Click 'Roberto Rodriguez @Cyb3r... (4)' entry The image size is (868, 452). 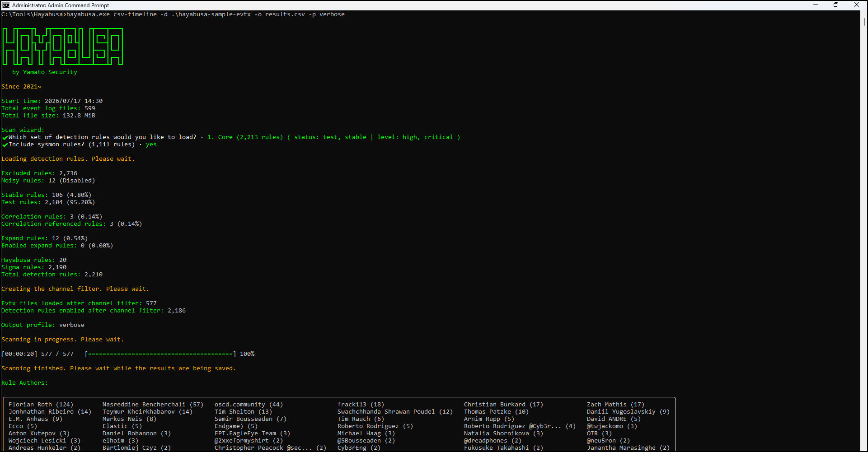tap(520, 426)
